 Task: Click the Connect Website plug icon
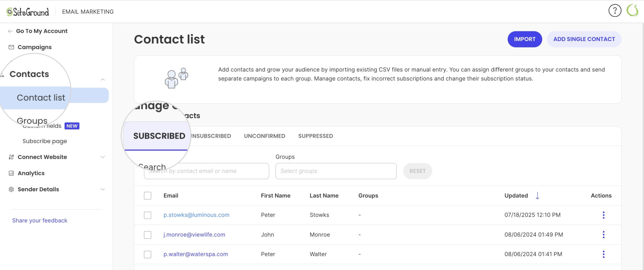pyautogui.click(x=11, y=157)
